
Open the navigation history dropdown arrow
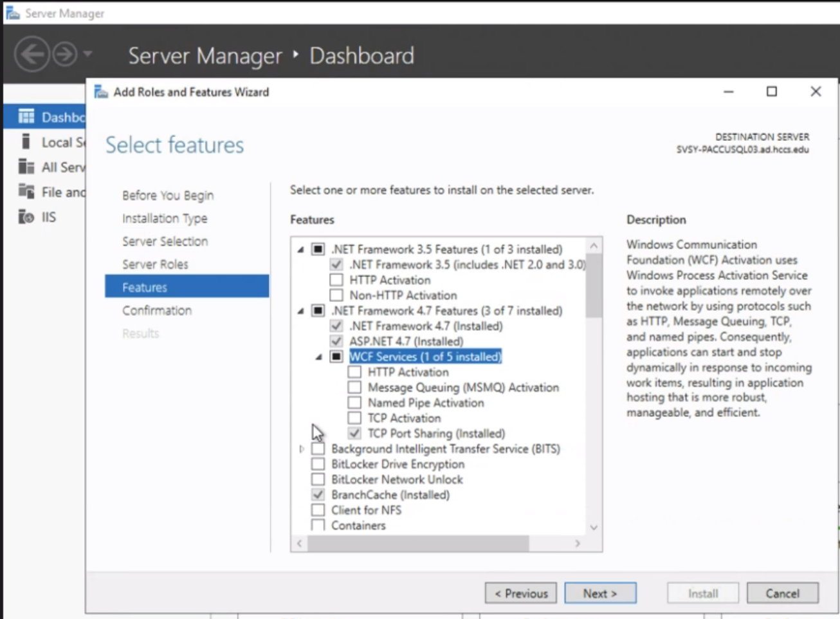coord(87,54)
